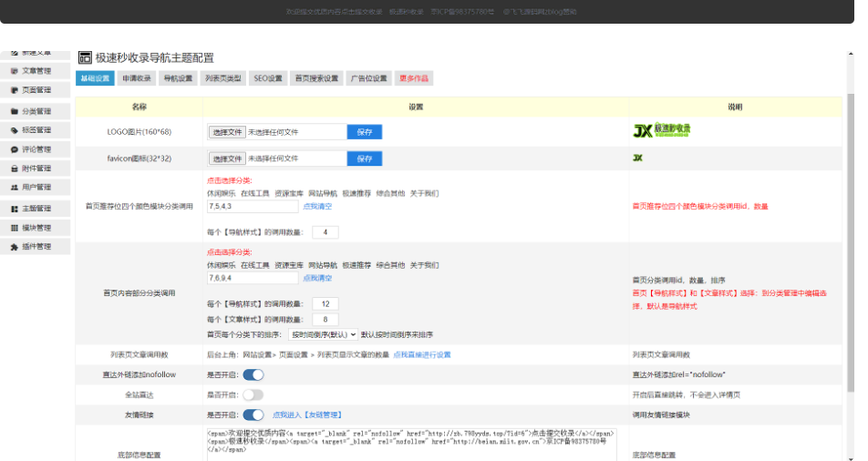Turn off the 友情链接 toggle
Screen dimensions: 868x461
[253, 415]
